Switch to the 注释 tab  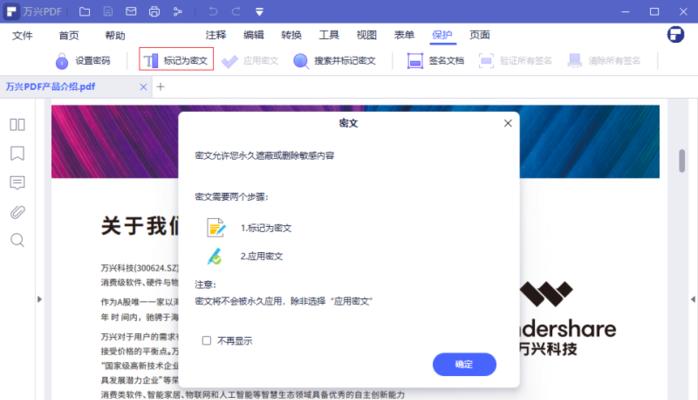(x=216, y=35)
